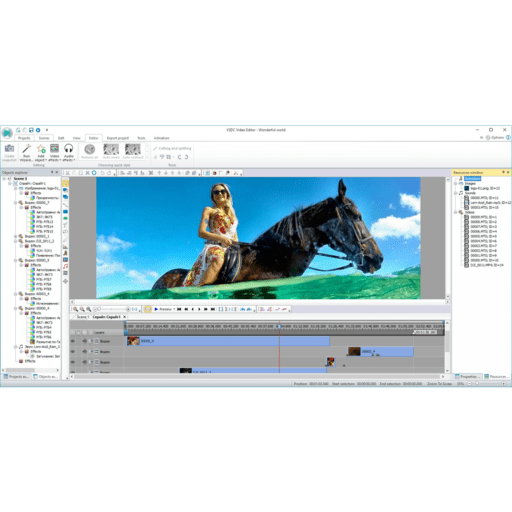The height and width of the screenshot is (512, 512).
Task: Click timeline zoom slider
Action: pos(111,309)
